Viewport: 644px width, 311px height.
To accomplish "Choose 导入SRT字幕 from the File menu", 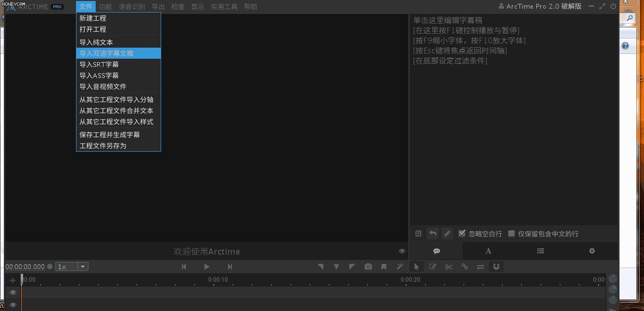I will tap(99, 64).
